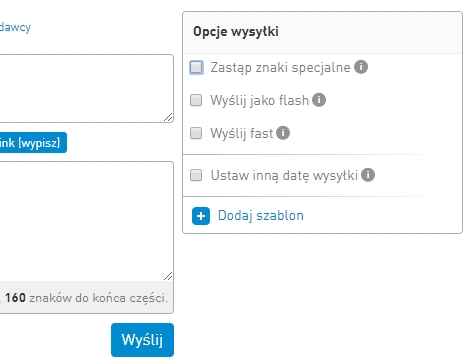This screenshot has height=363, width=469.
Task: Open the link ending in dawcy
Action: click(15, 27)
